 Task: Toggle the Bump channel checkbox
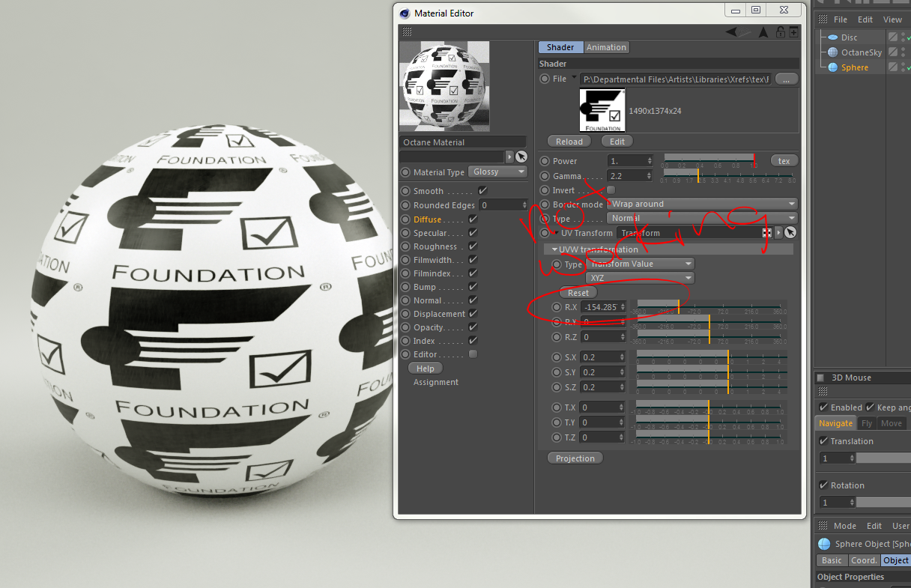coord(473,287)
